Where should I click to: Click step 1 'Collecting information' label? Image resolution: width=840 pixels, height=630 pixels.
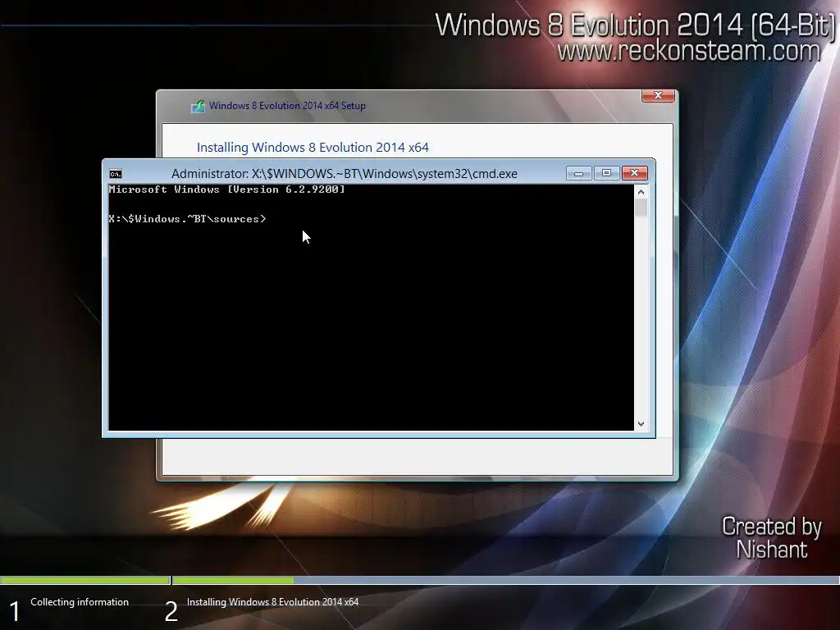coord(80,602)
